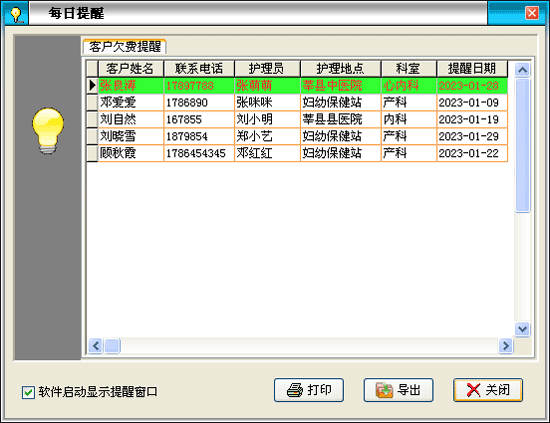550x423 pixels.
Task: Click the vertical scrollbar thumb
Action: coord(522,146)
